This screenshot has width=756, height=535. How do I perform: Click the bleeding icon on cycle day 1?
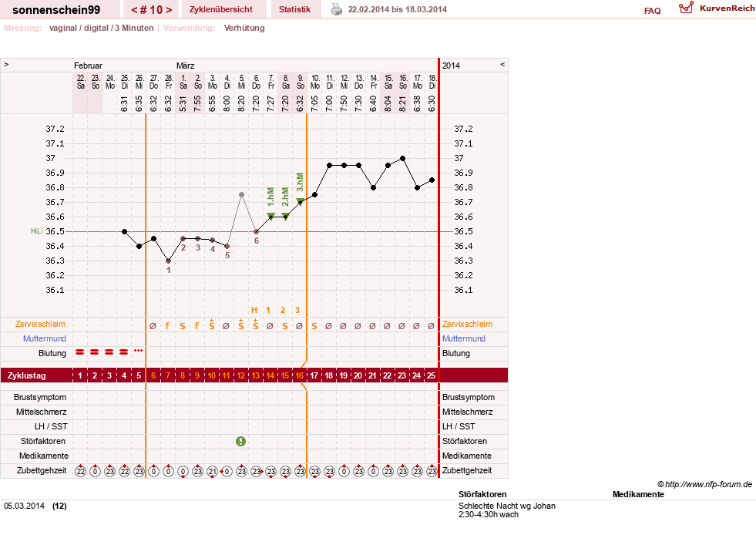[x=80, y=352]
